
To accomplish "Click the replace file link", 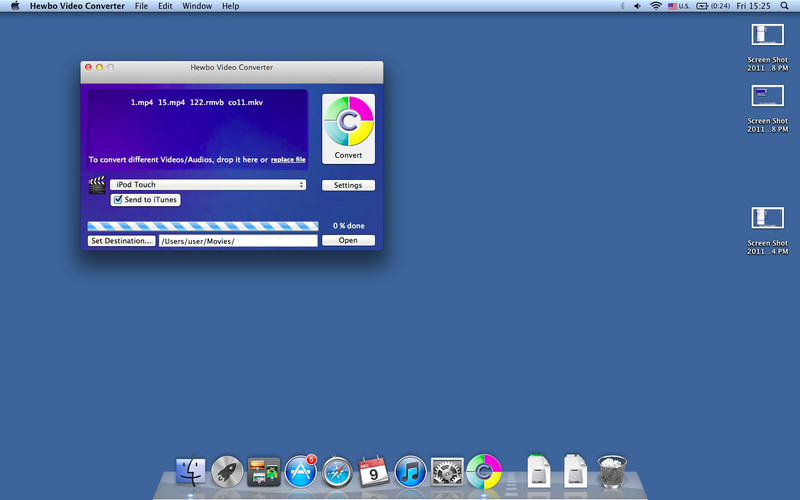I will coord(288,160).
